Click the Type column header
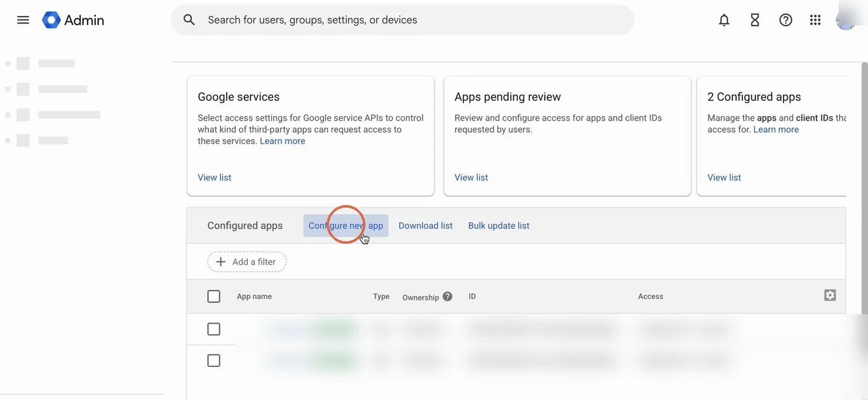This screenshot has height=400, width=868. pyautogui.click(x=381, y=297)
